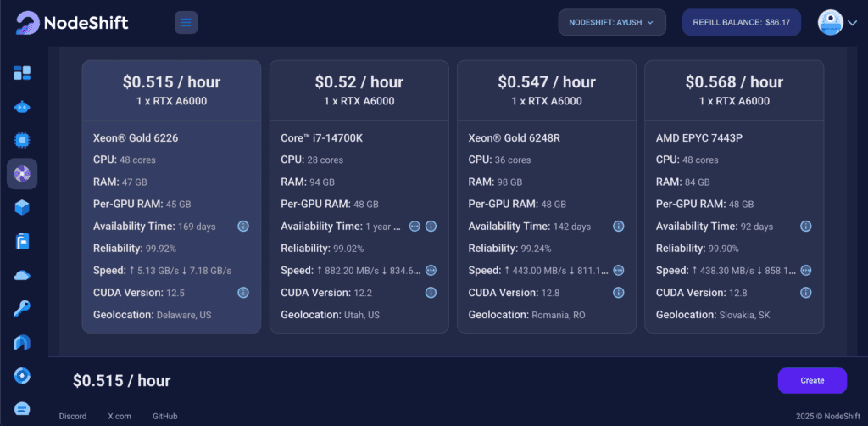868x426 pixels.
Task: Expand truncated availability time on i7-14700K card
Action: (415, 226)
